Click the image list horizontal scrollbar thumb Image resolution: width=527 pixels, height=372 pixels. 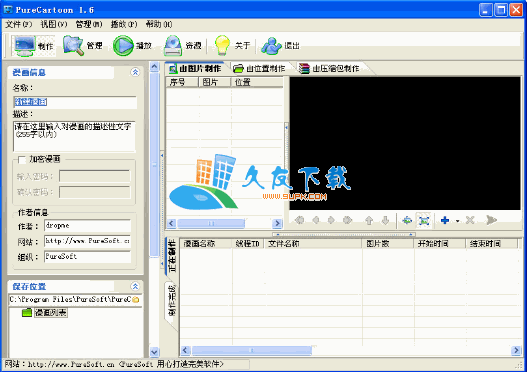tap(211, 223)
